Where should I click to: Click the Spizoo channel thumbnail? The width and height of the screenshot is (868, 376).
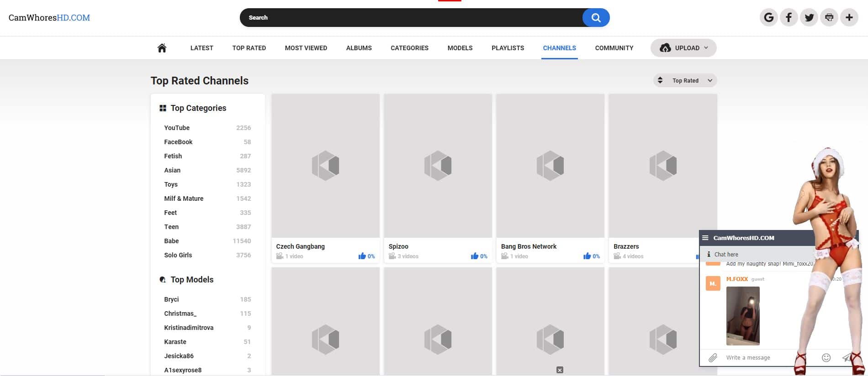[438, 166]
